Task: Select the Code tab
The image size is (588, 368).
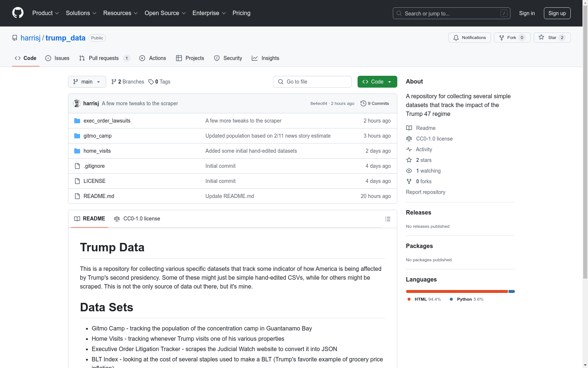Action: pos(26,58)
